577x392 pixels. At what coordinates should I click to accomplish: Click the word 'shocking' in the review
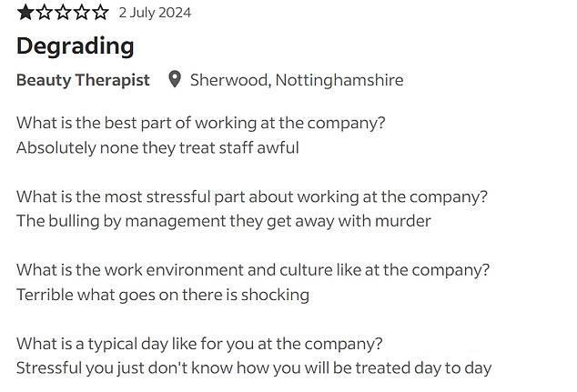(278, 295)
